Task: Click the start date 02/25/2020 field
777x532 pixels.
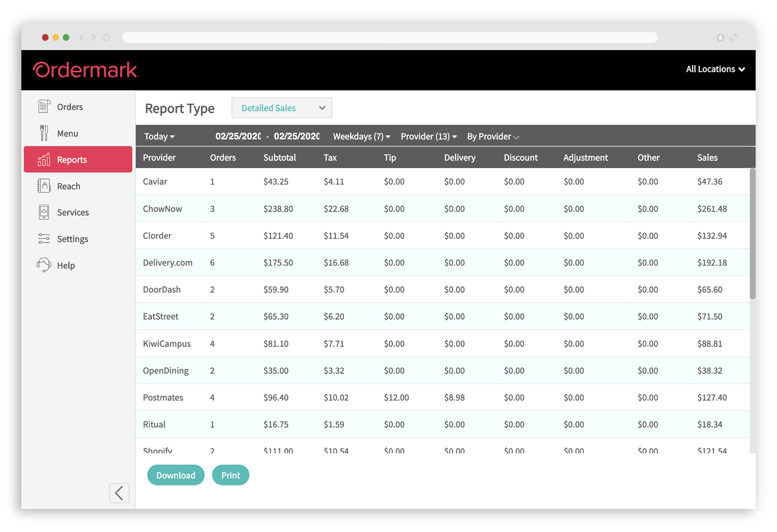Action: pyautogui.click(x=238, y=136)
